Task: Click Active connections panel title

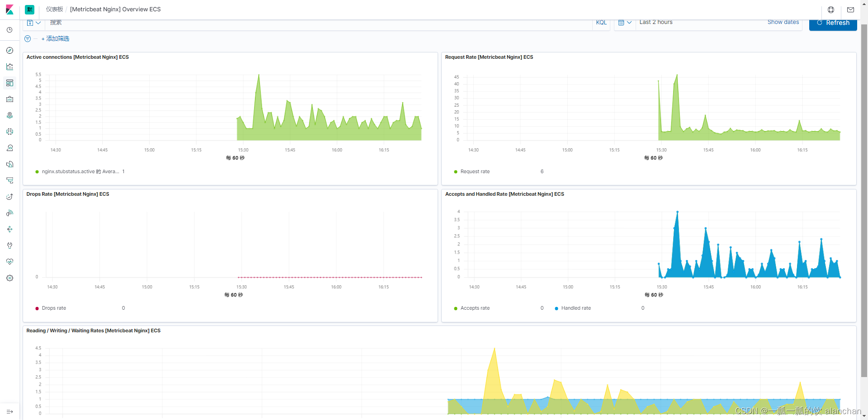Action: [x=78, y=57]
